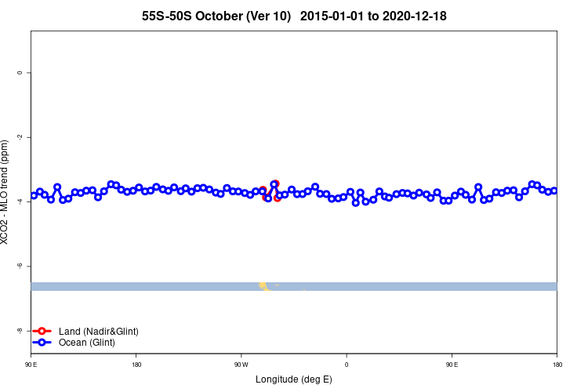Click the date range 2015-01-01 to 2020-12-18

pyautogui.click(x=373, y=16)
